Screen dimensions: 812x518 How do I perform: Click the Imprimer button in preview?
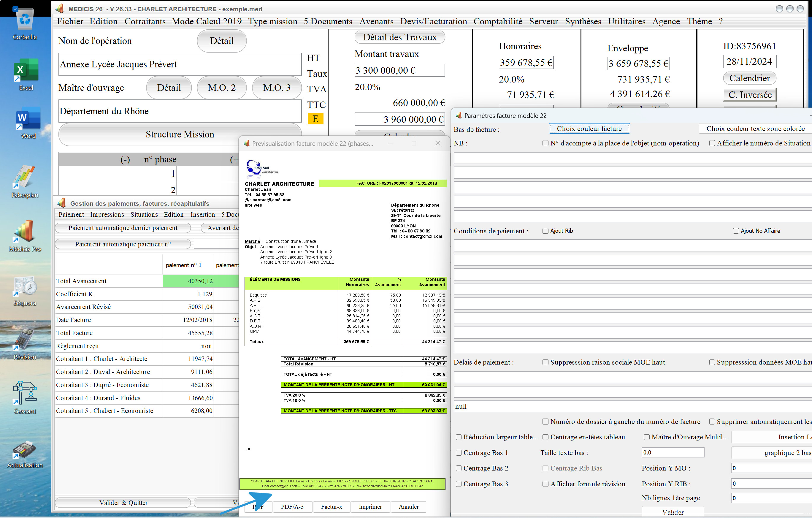(x=370, y=506)
